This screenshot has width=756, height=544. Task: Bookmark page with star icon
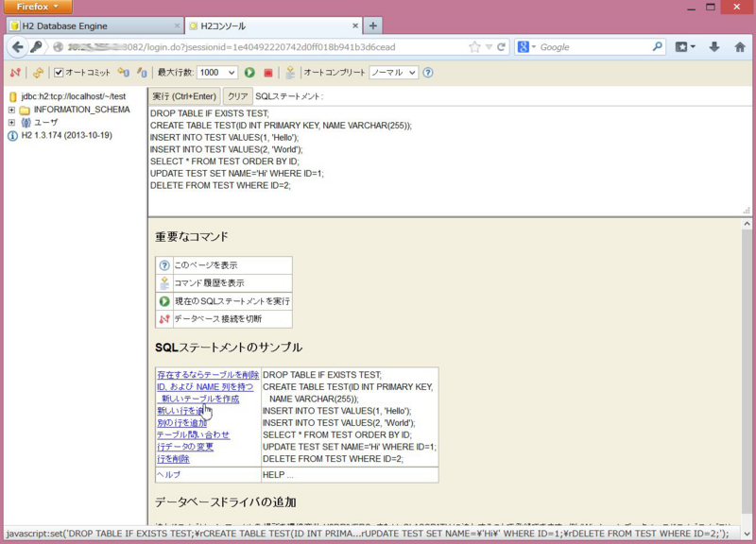coord(474,47)
